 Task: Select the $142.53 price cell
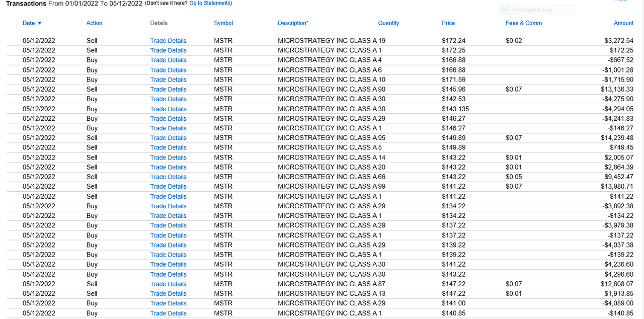[453, 99]
